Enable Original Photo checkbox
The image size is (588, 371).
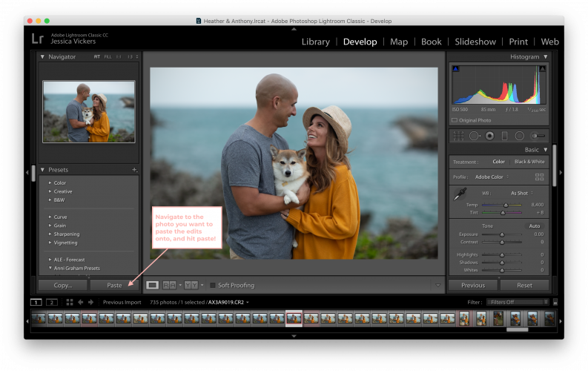click(455, 120)
